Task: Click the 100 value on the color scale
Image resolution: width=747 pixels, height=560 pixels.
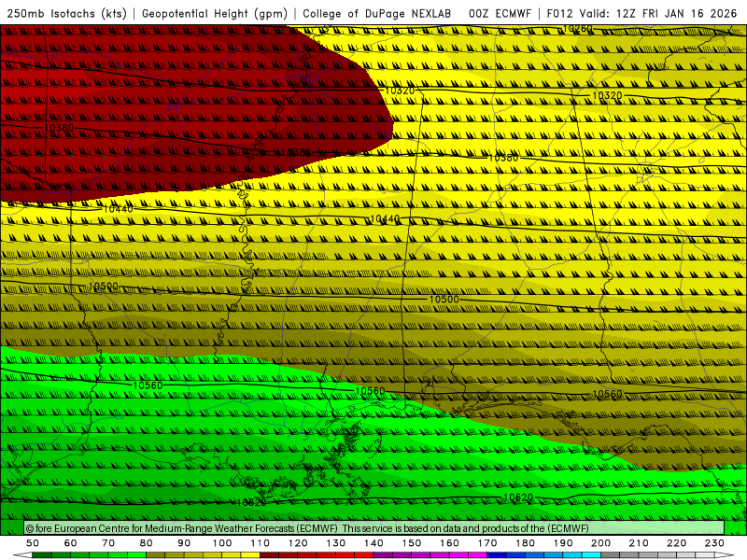Action: (x=222, y=543)
